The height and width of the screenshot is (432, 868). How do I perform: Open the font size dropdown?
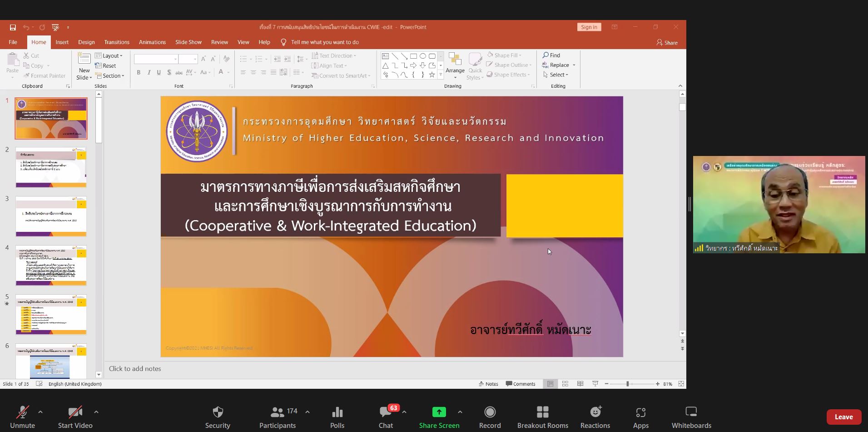[195, 59]
